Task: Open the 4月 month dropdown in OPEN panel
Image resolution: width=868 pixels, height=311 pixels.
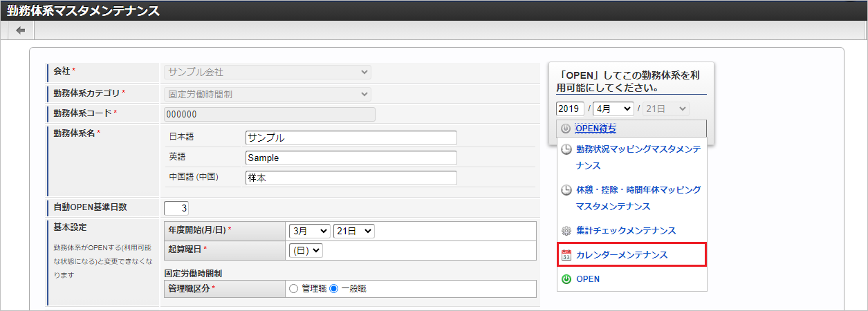Action: tap(613, 109)
